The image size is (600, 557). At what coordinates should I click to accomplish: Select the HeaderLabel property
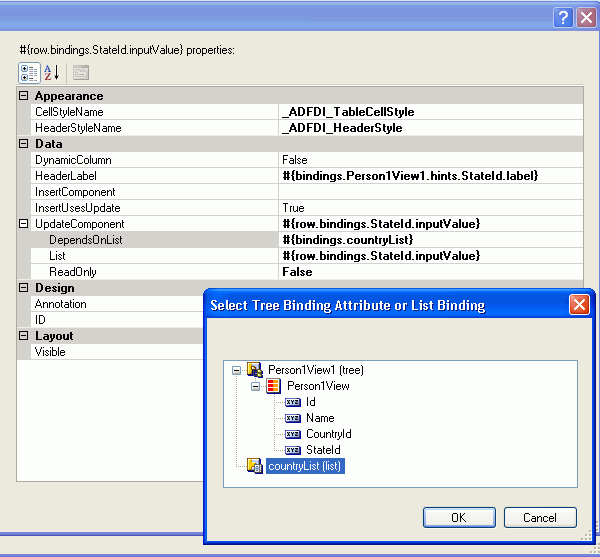(x=155, y=176)
